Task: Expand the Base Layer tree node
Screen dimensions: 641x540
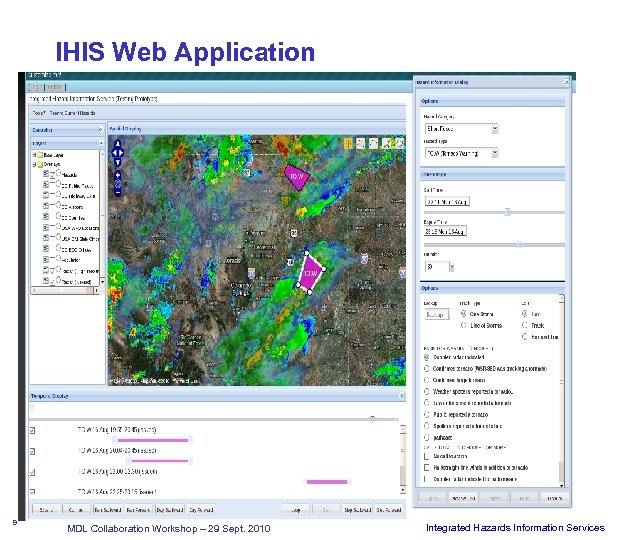Action: click(x=34, y=155)
